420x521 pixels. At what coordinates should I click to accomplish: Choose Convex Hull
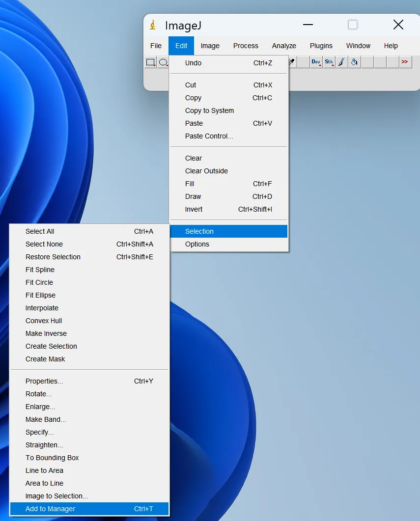point(89,321)
